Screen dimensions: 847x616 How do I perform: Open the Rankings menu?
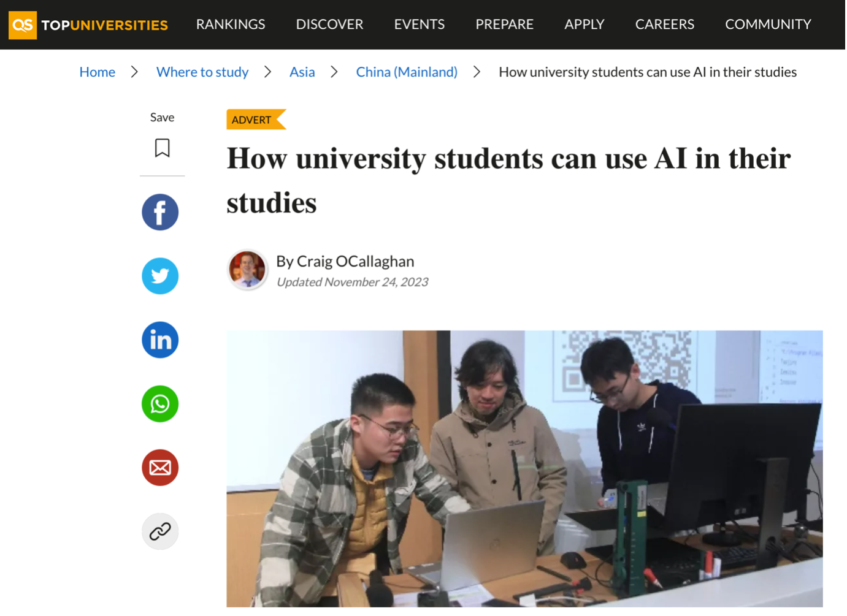click(231, 25)
